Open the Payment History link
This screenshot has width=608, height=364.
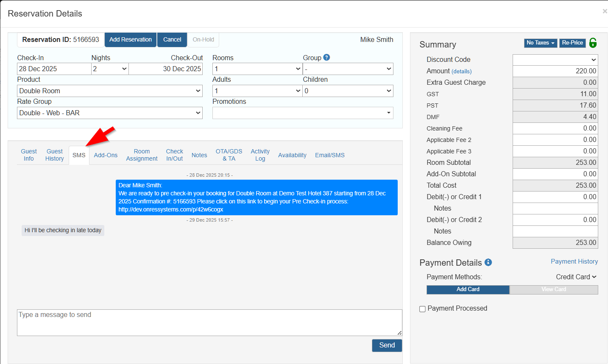tap(574, 261)
